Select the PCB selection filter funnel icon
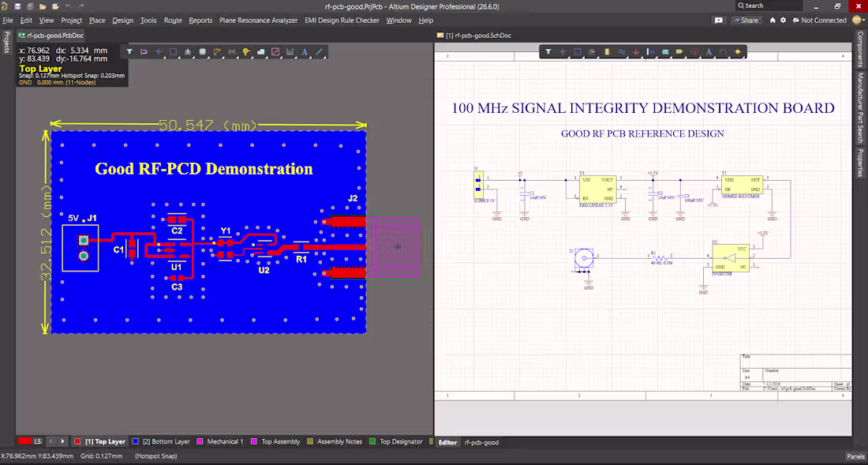This screenshot has width=868, height=465. [x=129, y=52]
